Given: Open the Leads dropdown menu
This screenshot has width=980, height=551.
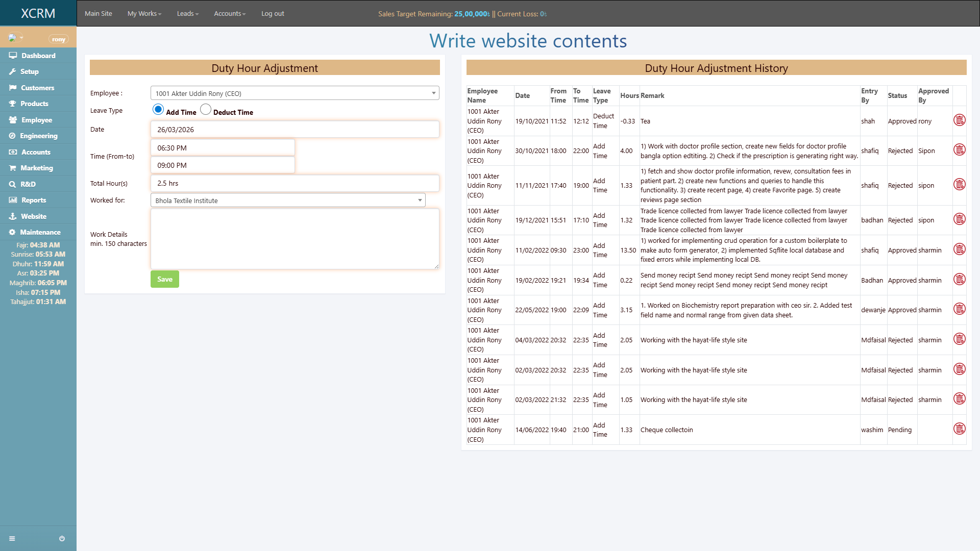Looking at the screenshot, I should pyautogui.click(x=187, y=13).
